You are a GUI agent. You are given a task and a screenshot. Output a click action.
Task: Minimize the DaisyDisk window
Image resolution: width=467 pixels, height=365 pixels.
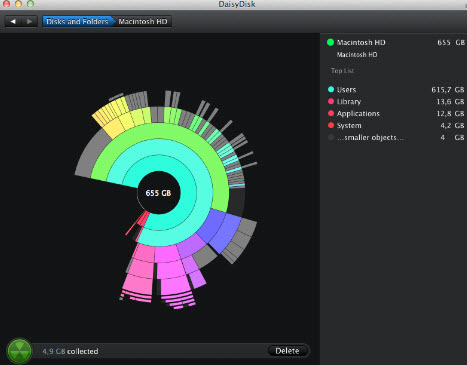pyautogui.click(x=19, y=4)
